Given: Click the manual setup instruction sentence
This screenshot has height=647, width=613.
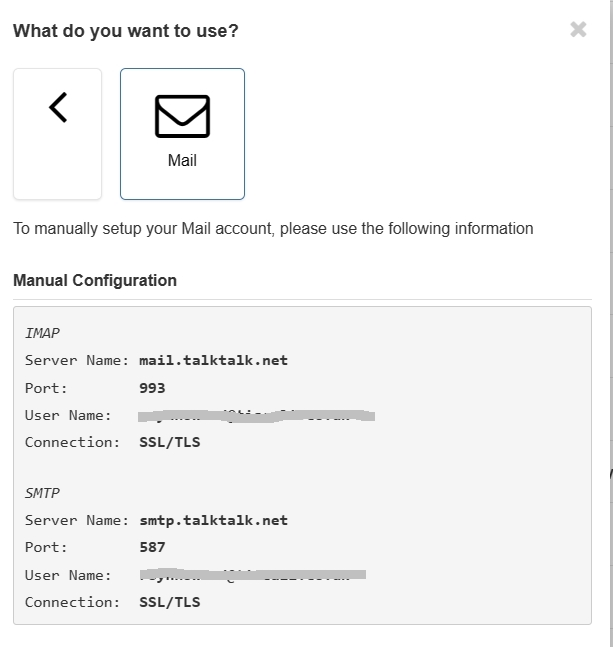Looking at the screenshot, I should [273, 228].
